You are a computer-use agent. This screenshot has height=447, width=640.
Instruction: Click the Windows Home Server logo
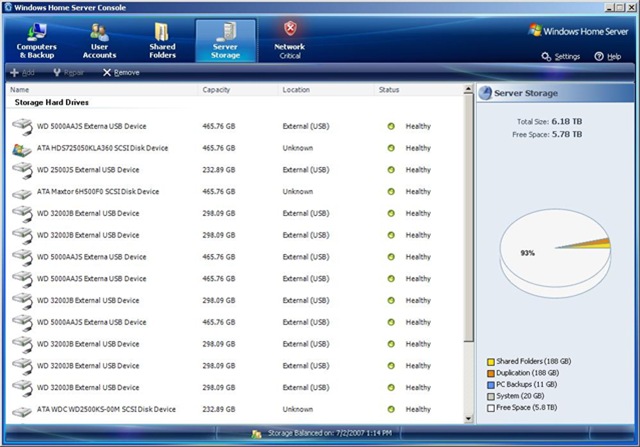tap(578, 31)
